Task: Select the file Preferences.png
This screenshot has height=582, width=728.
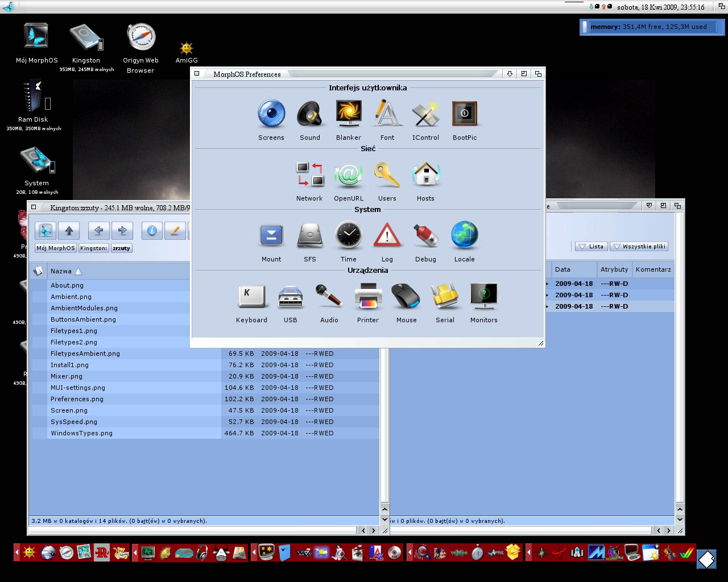Action: [77, 399]
